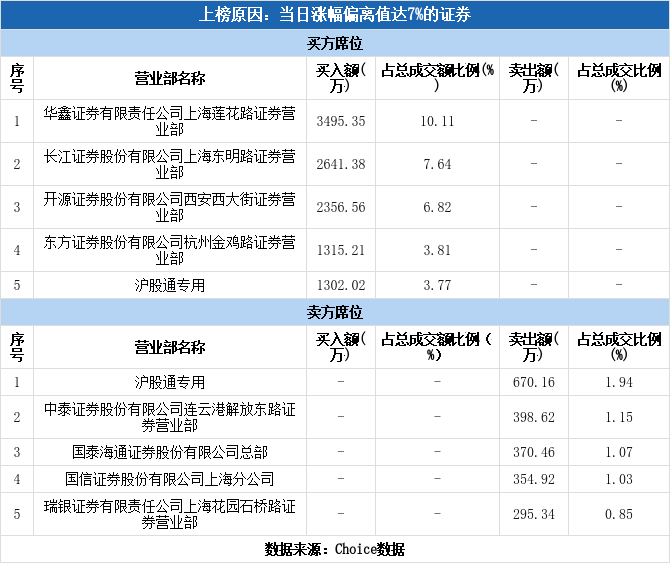Click sell amount value 354.92
670x563 pixels.
click(x=534, y=479)
